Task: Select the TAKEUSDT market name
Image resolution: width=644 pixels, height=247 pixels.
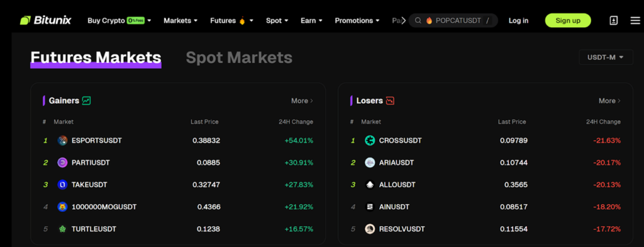Action: point(89,185)
